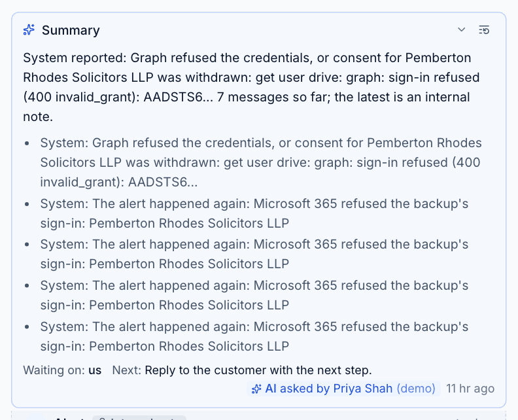
Task: Select the first bullet about Graph refused credentials
Action: (261, 163)
